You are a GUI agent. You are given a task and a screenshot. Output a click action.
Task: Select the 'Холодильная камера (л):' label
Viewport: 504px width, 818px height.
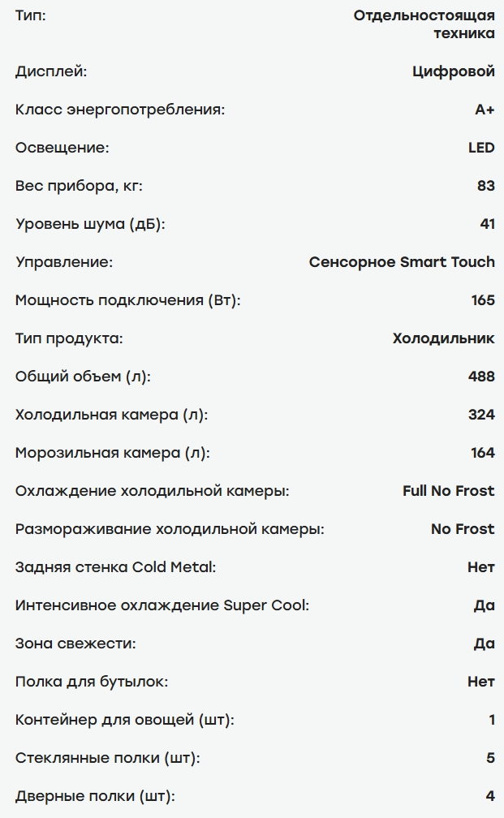pyautogui.click(x=112, y=415)
